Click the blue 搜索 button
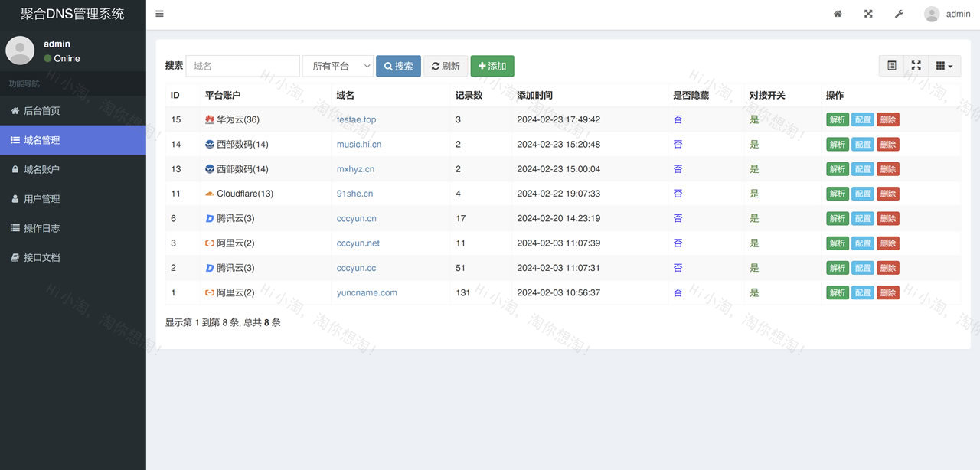 coord(398,66)
